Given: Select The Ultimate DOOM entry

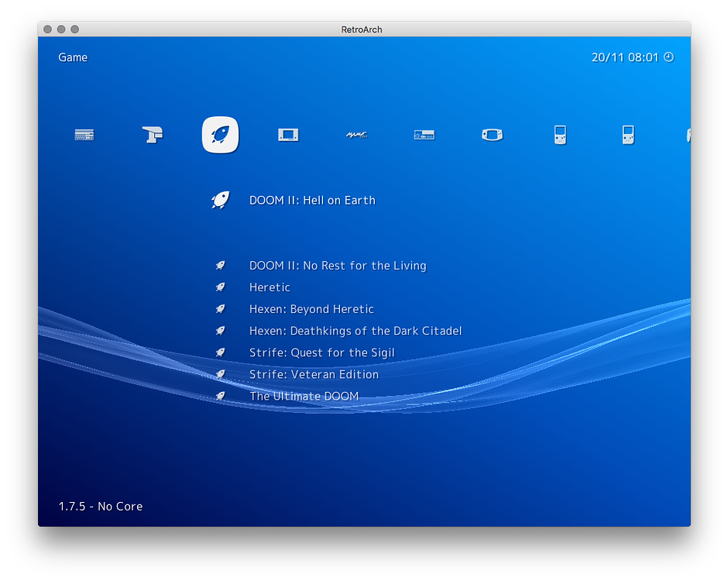Looking at the screenshot, I should click(x=304, y=396).
